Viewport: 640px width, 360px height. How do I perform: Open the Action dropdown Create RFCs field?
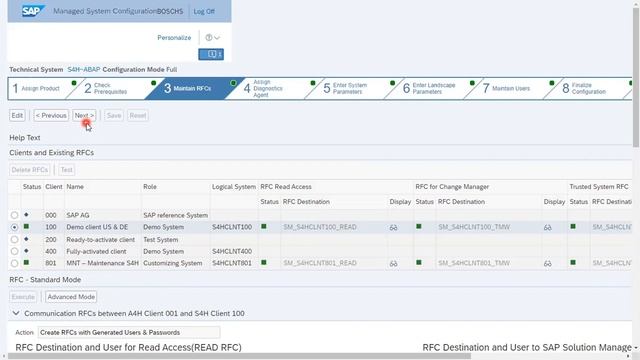[129, 333]
